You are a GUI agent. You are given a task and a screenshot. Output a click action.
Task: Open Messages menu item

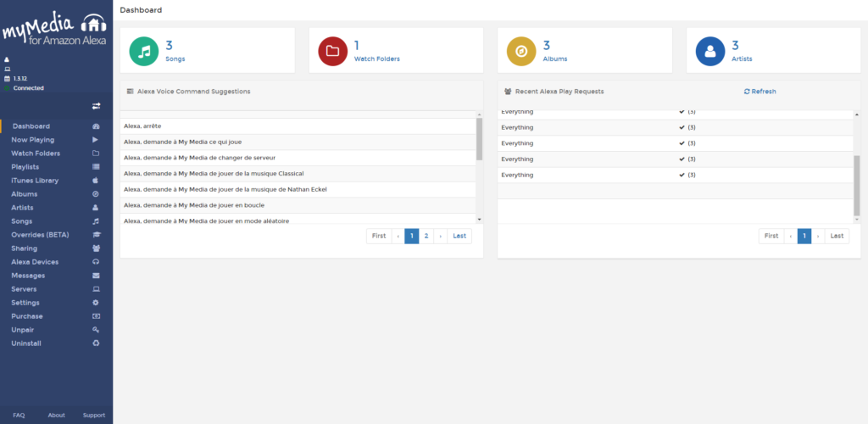(28, 275)
